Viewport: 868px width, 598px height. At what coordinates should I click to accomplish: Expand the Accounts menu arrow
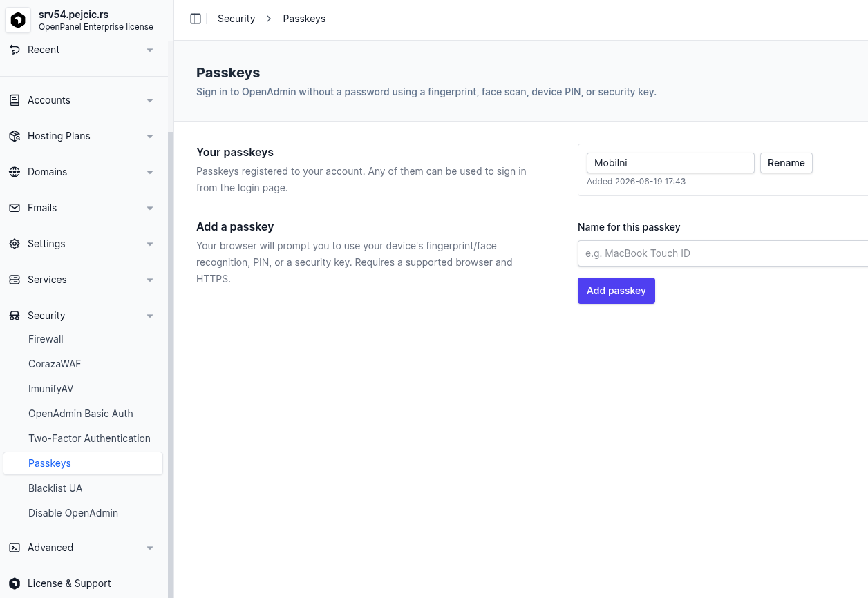[150, 101]
